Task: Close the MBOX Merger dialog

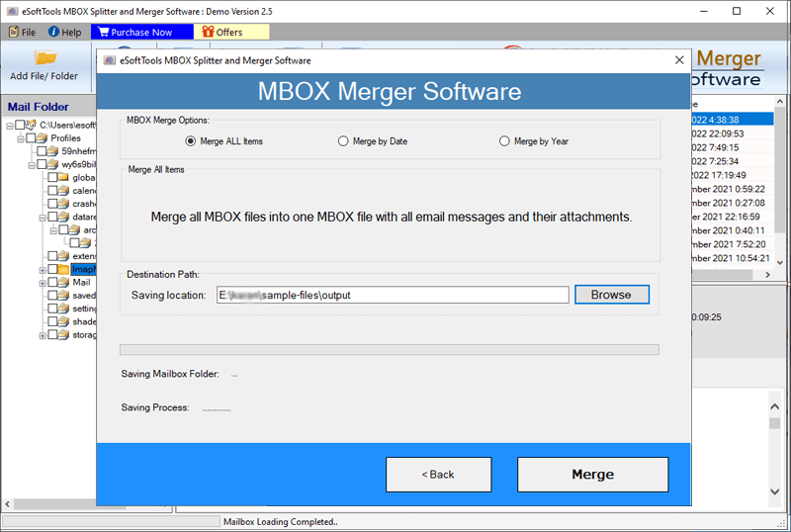Action: click(679, 60)
